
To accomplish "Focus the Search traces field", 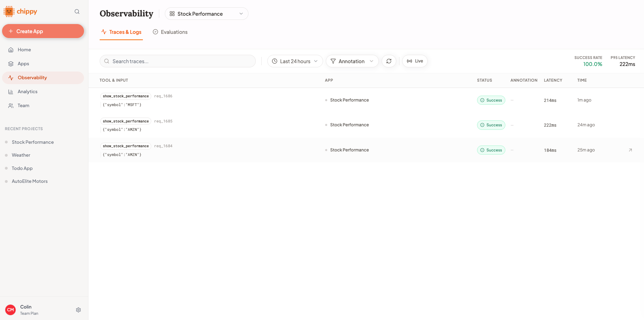I will pos(178,61).
